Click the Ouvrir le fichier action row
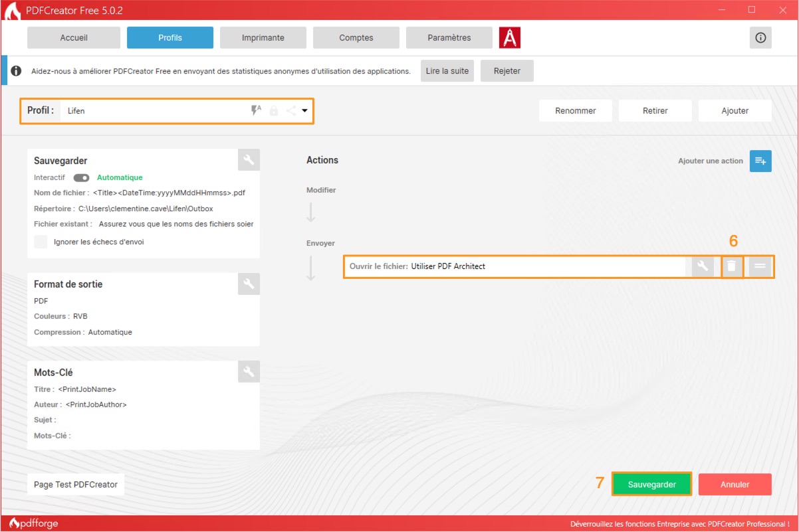The width and height of the screenshot is (799, 532). 558,266
